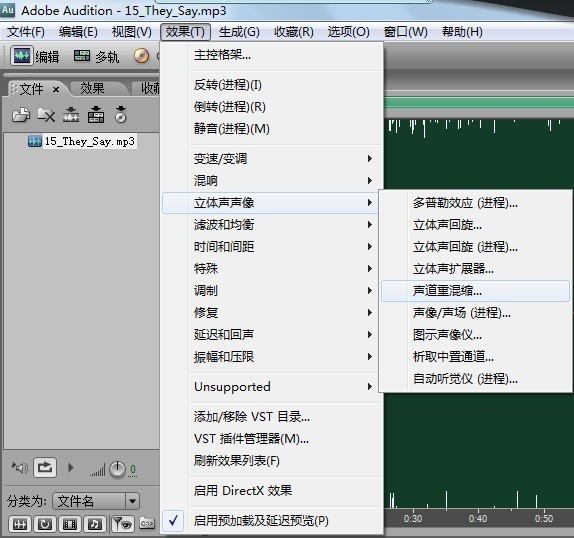This screenshot has height=538, width=574.
Task: Adjust the preview volume knob
Action: click(x=118, y=470)
